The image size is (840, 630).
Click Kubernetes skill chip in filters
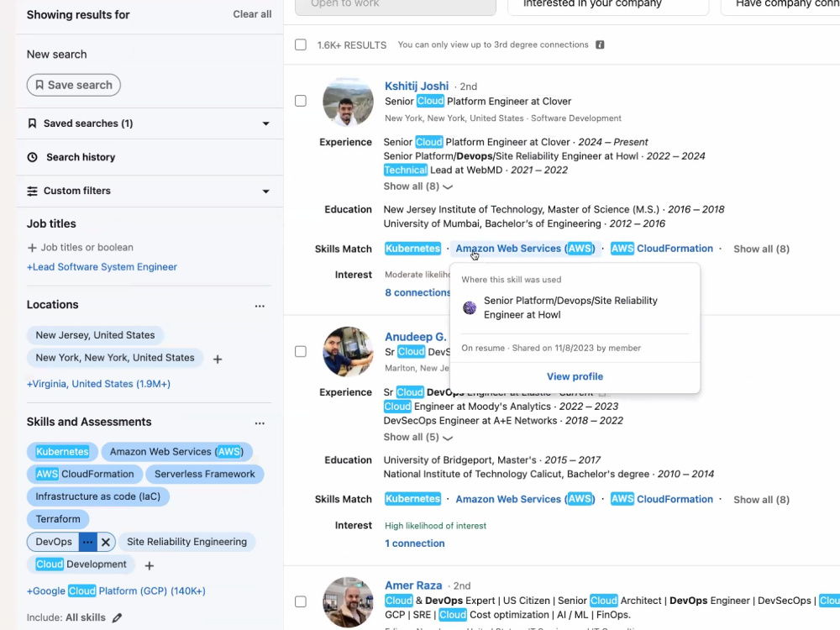[62, 452]
